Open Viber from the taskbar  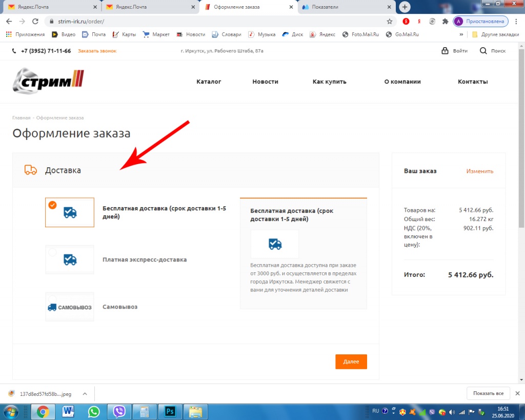(119, 411)
